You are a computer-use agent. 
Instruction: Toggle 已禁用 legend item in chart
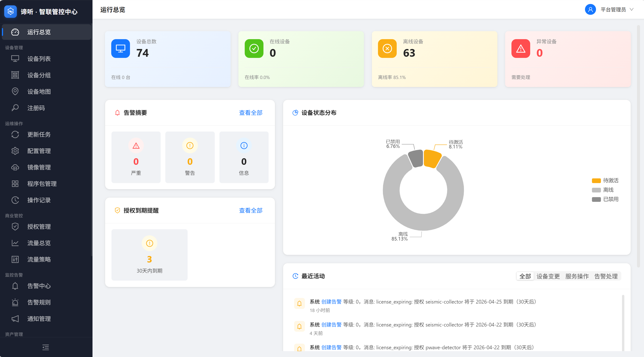coord(605,199)
